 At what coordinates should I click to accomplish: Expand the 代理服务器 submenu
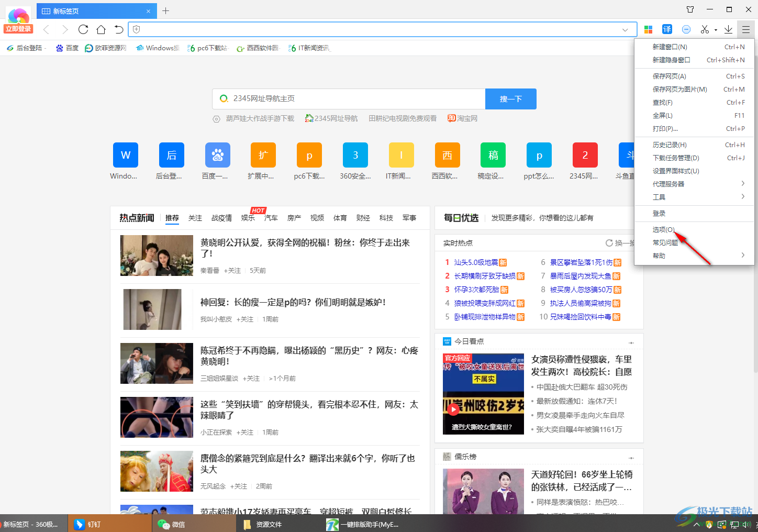(x=696, y=184)
